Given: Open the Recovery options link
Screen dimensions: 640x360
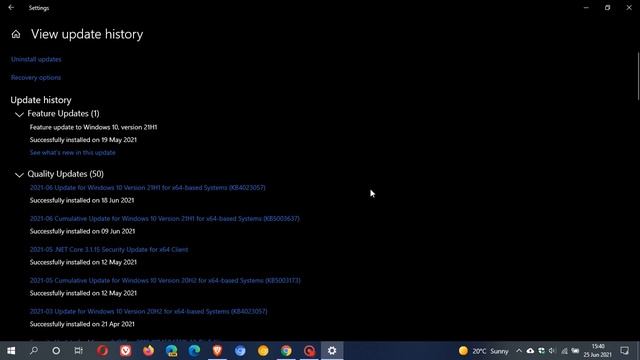Looking at the screenshot, I should (x=36, y=77).
